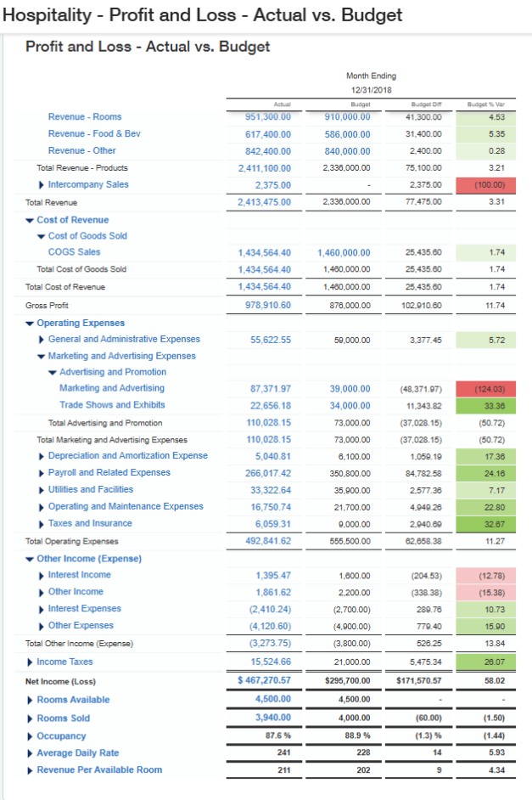The height and width of the screenshot is (800, 532).
Task: Expand the Income Taxes row
Action: (x=31, y=661)
